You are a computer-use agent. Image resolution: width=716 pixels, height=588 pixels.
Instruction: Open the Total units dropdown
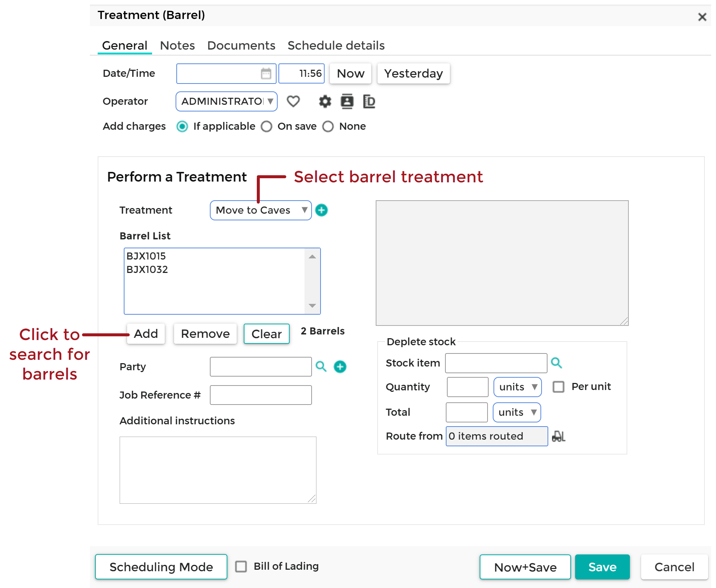point(517,412)
